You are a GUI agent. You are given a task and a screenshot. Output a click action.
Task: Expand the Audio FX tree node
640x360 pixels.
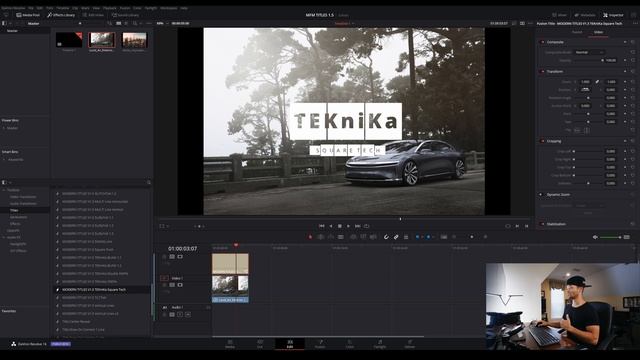click(x=4, y=237)
